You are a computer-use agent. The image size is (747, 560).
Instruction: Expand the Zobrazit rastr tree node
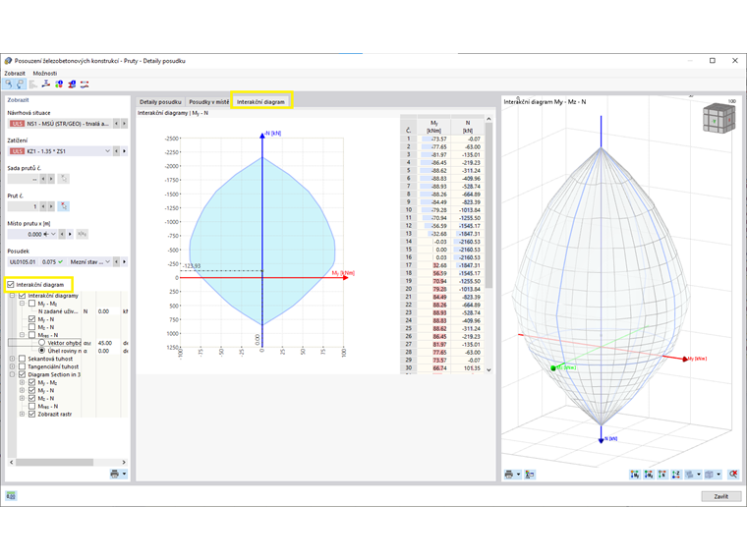22,415
